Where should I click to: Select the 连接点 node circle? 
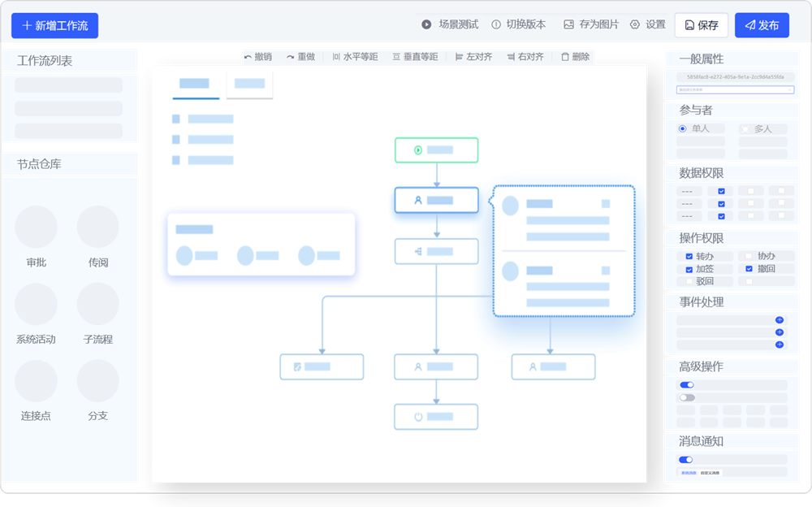(36, 381)
